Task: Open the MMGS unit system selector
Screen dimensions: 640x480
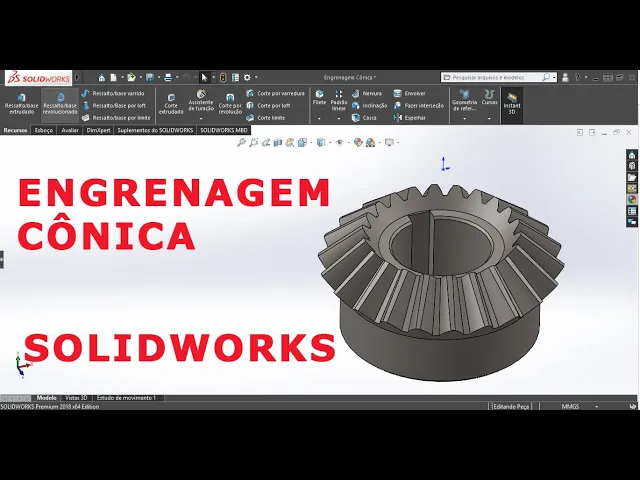Action: 570,407
